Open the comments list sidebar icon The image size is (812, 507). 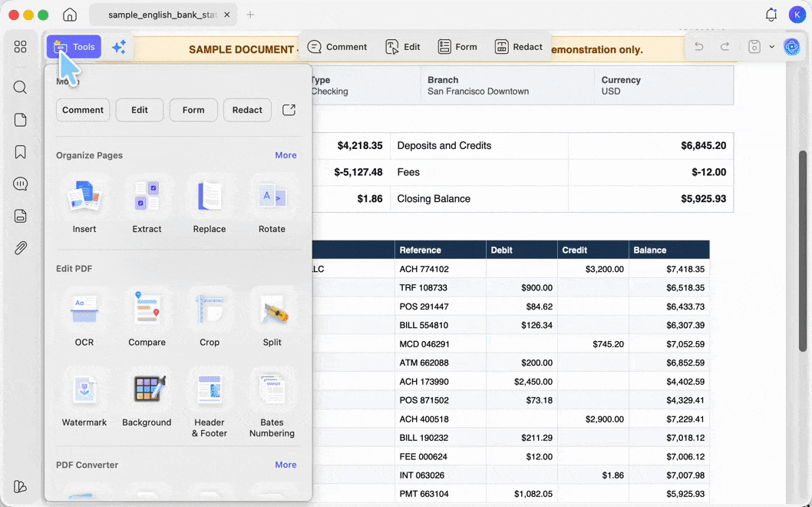20,184
